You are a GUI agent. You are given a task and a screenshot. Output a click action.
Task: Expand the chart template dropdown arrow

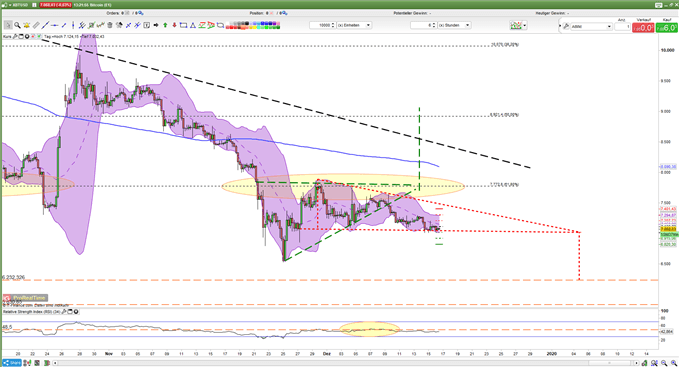525,25
